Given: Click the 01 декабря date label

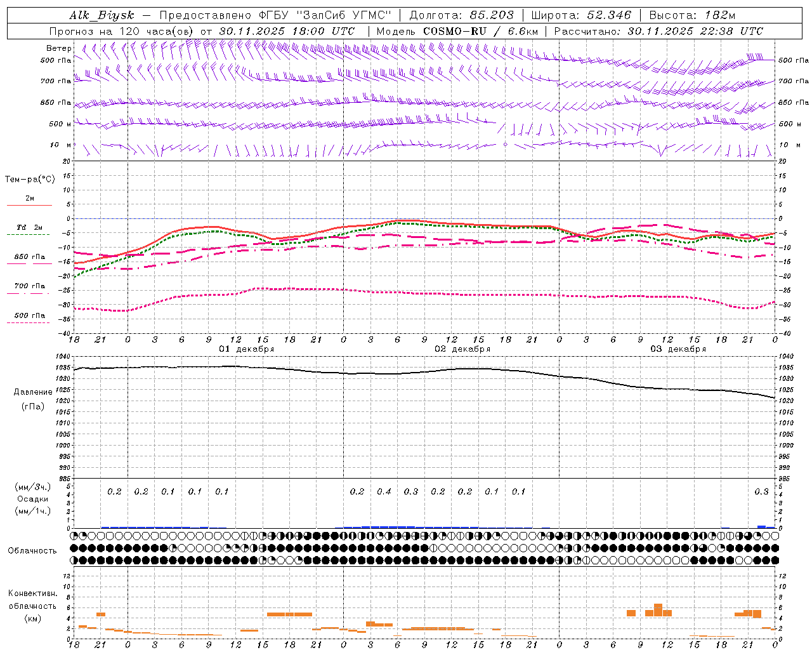Looking at the screenshot, I should [246, 349].
